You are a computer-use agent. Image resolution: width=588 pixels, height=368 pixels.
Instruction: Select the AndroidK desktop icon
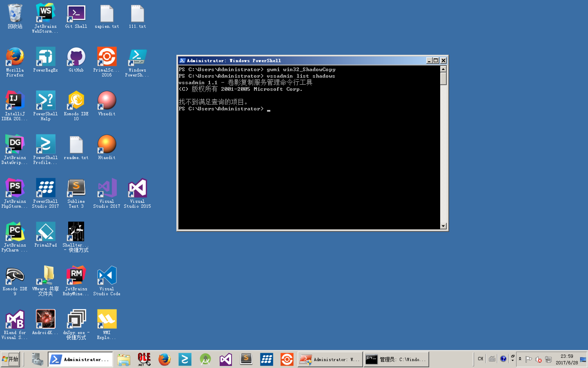click(x=46, y=322)
